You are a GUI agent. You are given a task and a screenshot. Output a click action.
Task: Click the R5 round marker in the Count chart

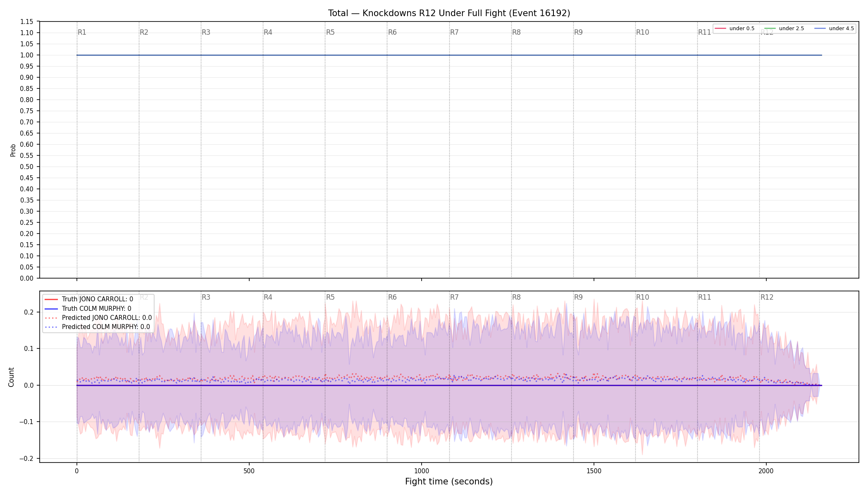pyautogui.click(x=330, y=297)
